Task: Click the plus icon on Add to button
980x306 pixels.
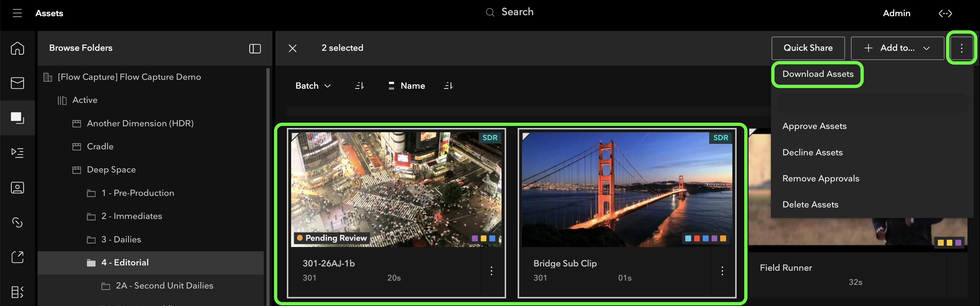Action: [x=868, y=48]
